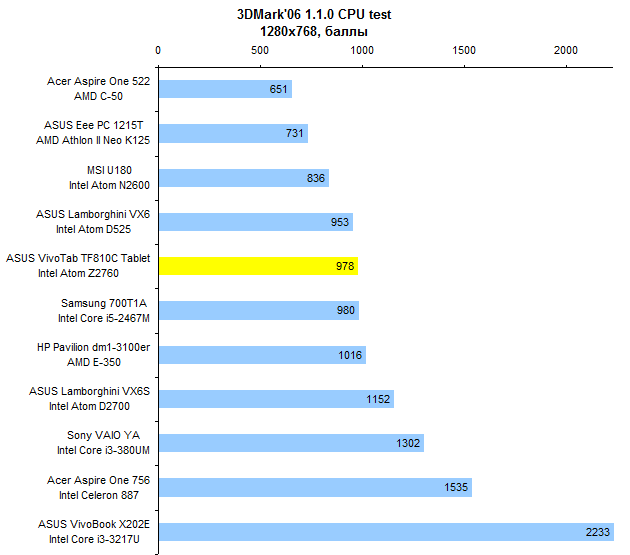The height and width of the screenshot is (555, 630).
Task: Click the Samsung 700T1A bar
Action: (x=258, y=310)
